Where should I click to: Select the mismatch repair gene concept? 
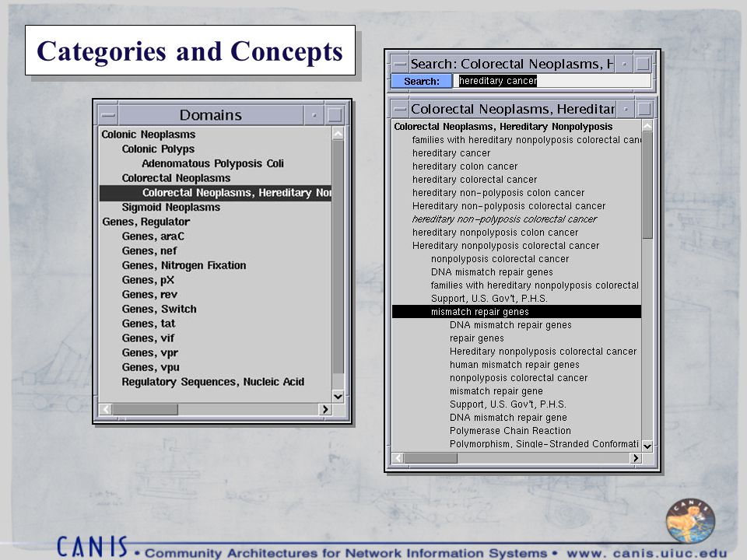point(496,391)
